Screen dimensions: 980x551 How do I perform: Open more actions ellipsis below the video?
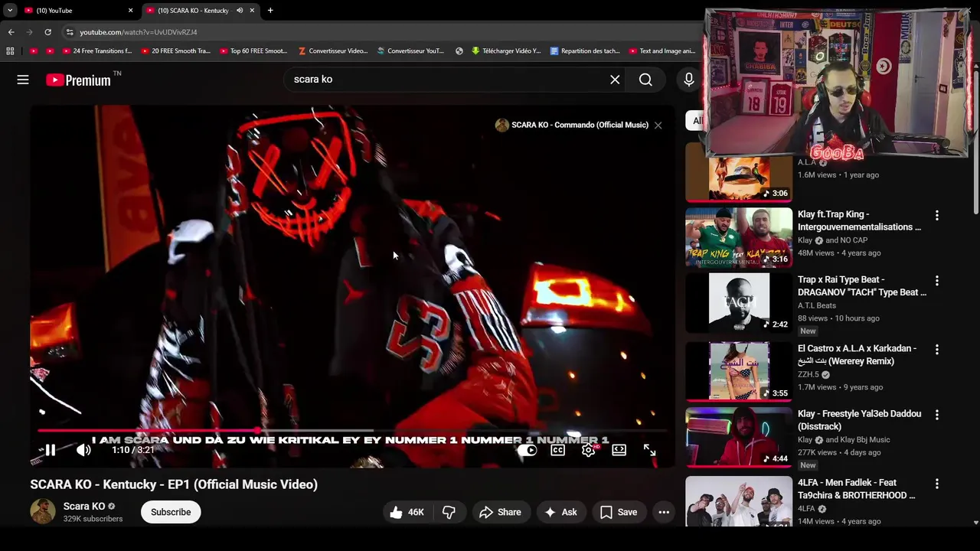coord(664,512)
